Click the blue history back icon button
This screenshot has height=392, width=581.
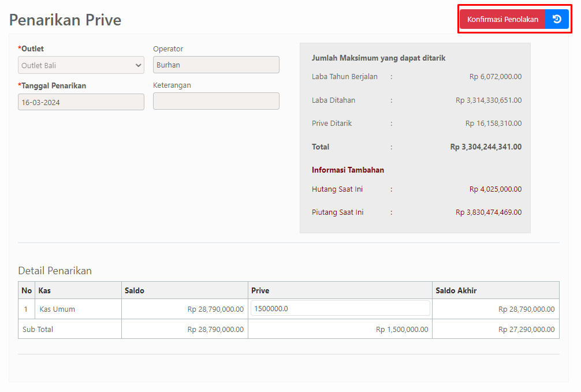(557, 19)
